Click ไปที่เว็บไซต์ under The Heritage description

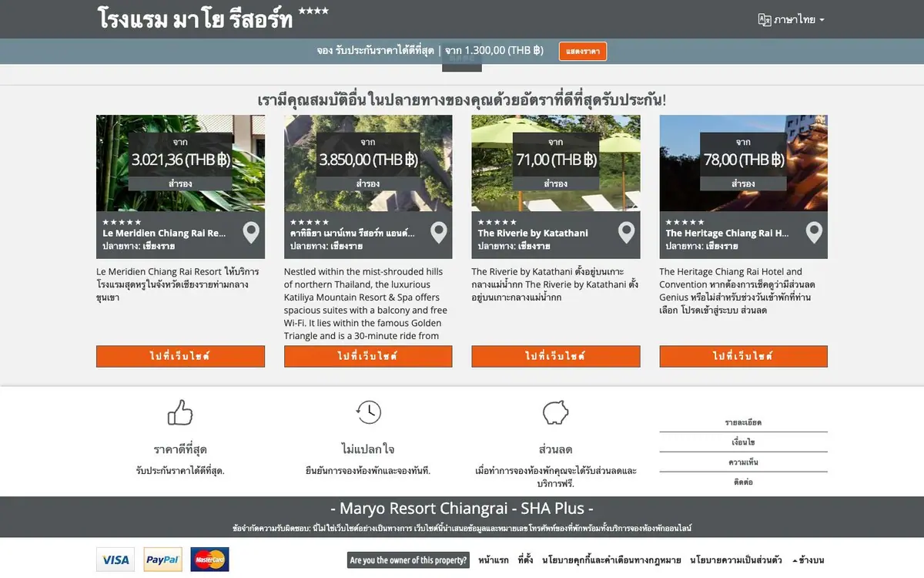point(744,356)
